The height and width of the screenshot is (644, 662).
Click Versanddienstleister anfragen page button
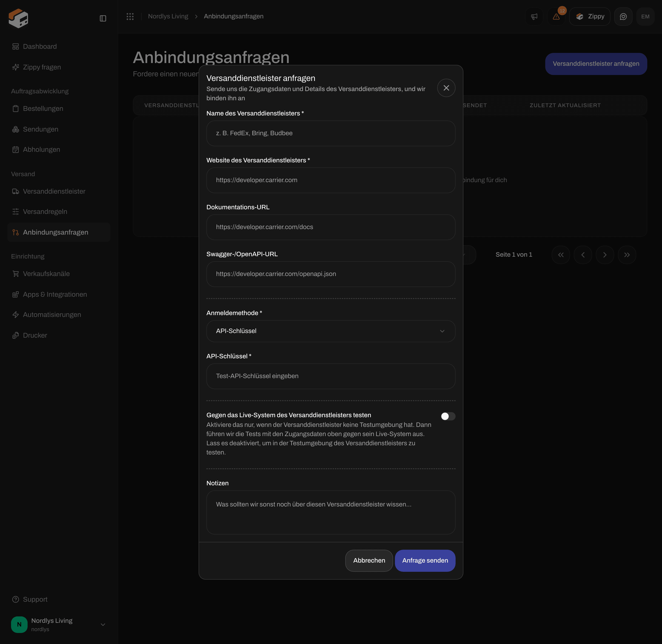pyautogui.click(x=596, y=63)
